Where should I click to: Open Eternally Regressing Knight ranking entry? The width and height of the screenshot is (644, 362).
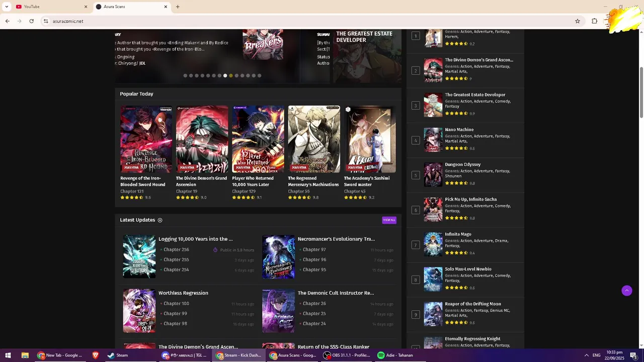coord(472,339)
